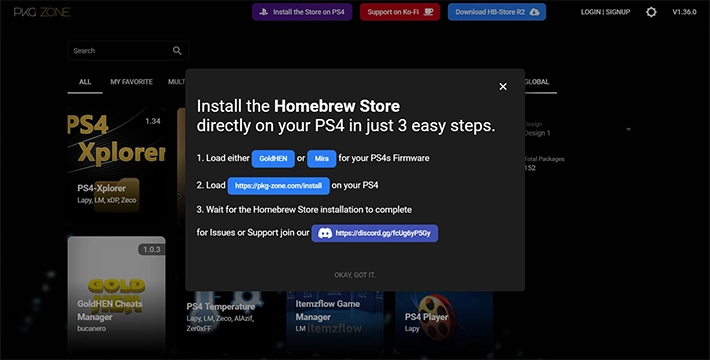Screen dimensions: 710x360
Task: Click cloud download icon on HB-Store R2
Action: pos(534,12)
